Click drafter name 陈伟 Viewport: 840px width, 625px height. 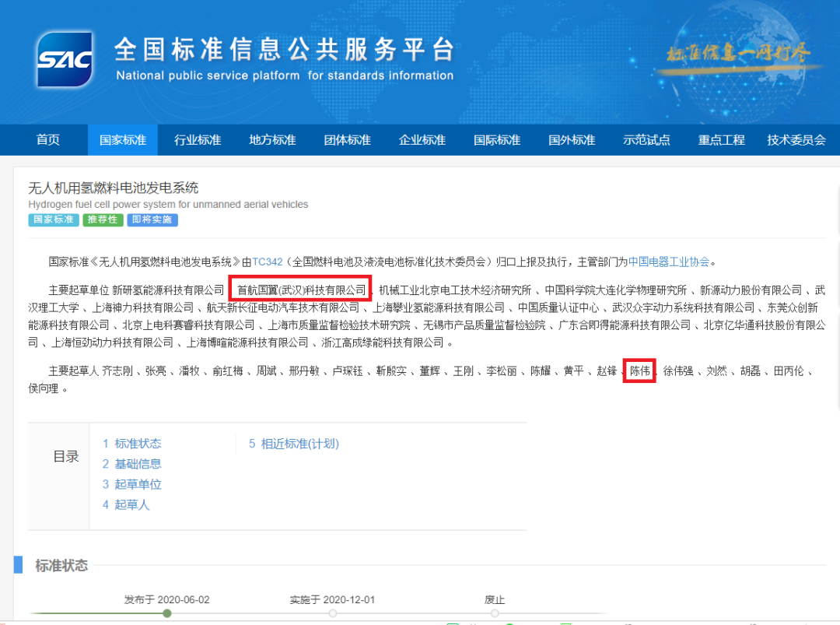pos(639,371)
